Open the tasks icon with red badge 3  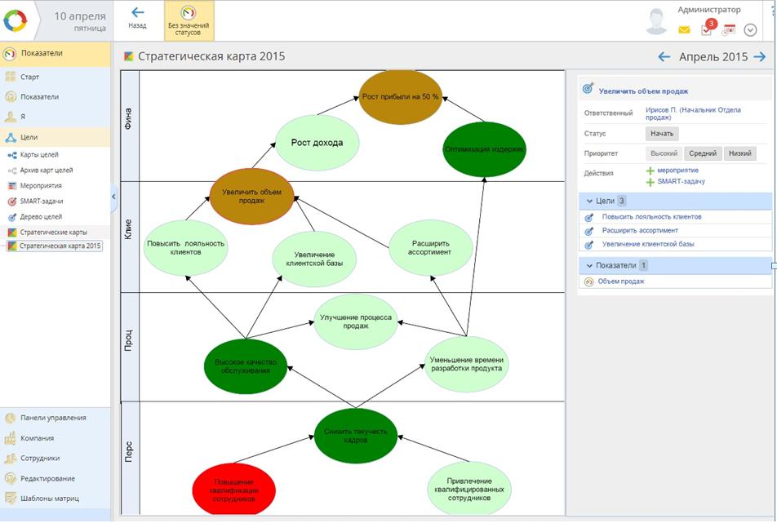tap(707, 29)
